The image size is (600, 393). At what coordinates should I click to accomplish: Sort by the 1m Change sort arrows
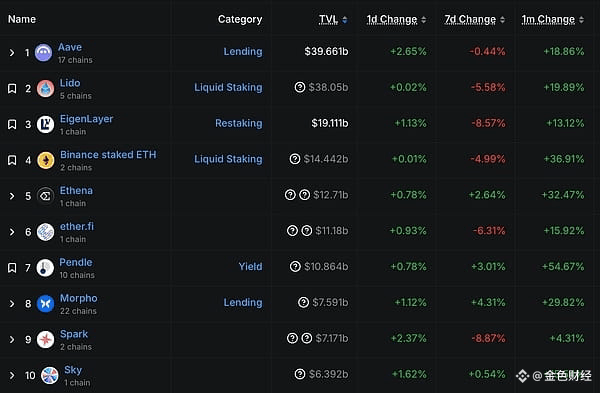tap(581, 20)
